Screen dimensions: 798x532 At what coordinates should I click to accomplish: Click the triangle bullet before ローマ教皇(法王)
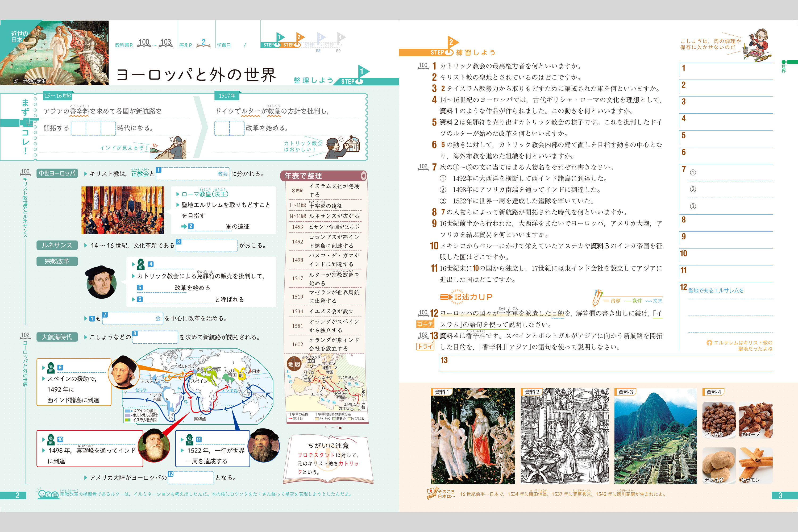point(178,194)
